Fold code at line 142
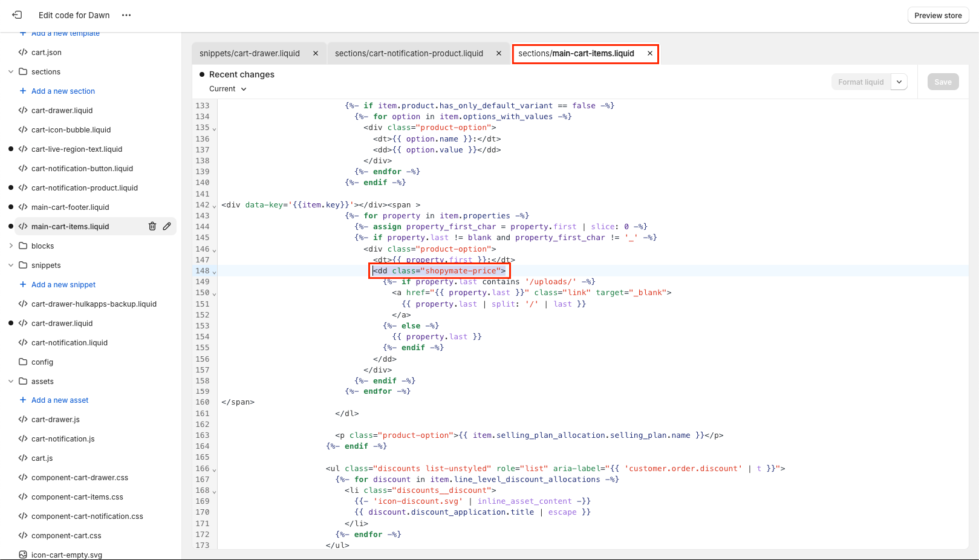The image size is (979, 560). pos(214,206)
